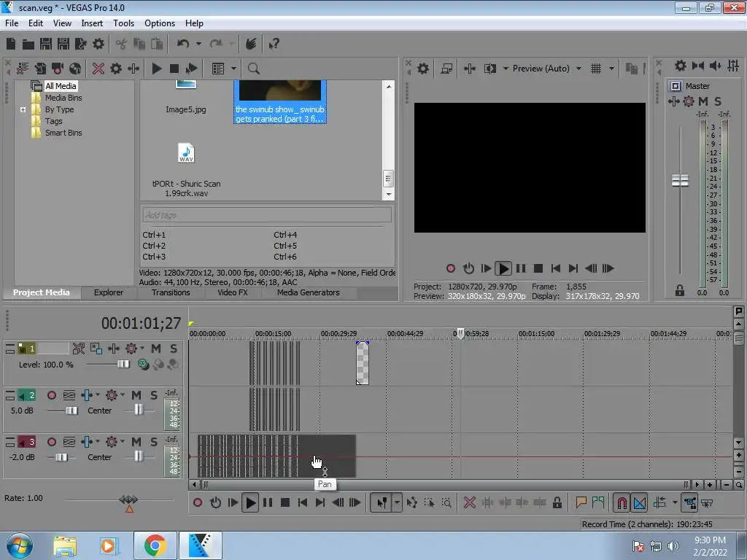The height and width of the screenshot is (560, 747).
Task: Click the Add tags input field
Action: [x=267, y=215]
